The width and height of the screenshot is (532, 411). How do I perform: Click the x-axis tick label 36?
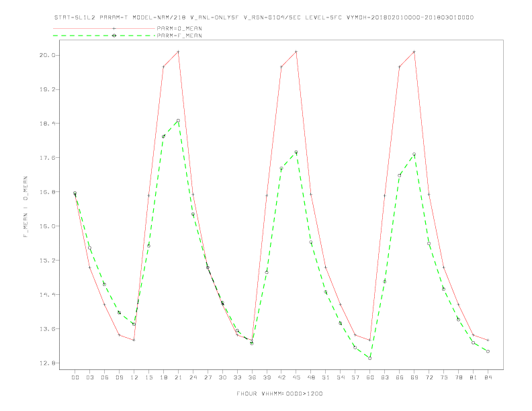tap(252, 377)
